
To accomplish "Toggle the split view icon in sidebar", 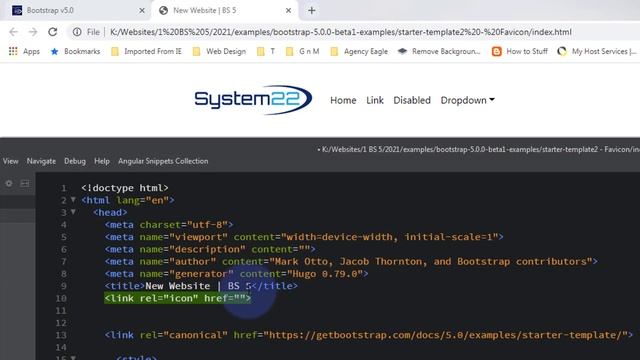I will pyautogui.click(x=25, y=184).
